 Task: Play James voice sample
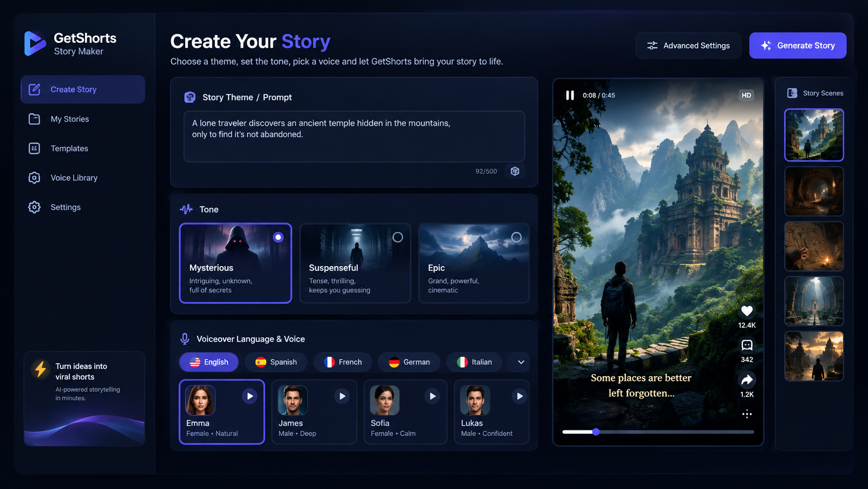(x=342, y=396)
